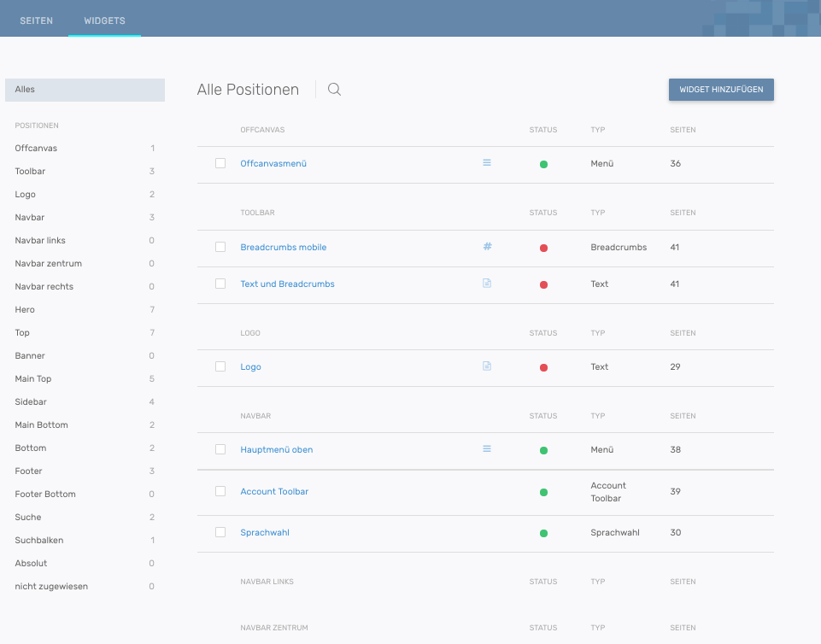
Task: Check the box next to Logo widget
Action: tap(220, 366)
